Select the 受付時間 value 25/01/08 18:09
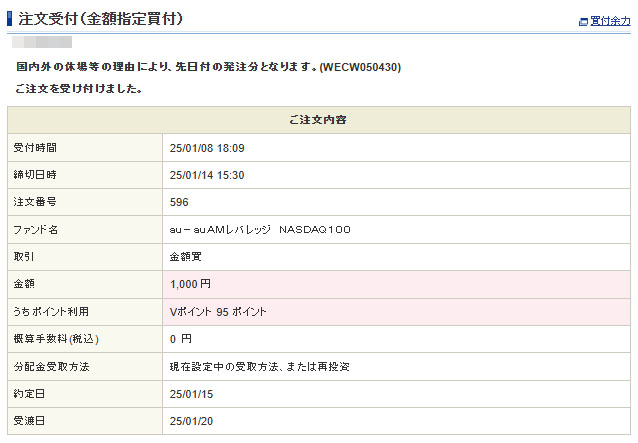The image size is (638, 443). pyautogui.click(x=207, y=148)
